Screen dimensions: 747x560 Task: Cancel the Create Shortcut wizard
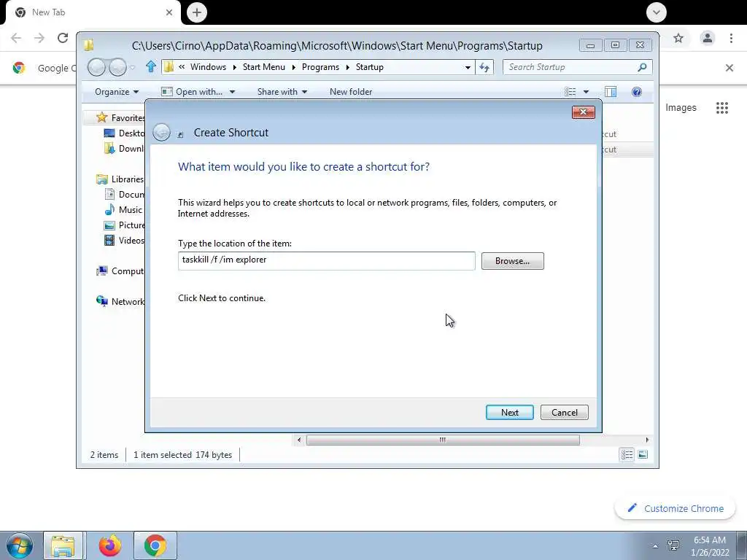tap(564, 413)
